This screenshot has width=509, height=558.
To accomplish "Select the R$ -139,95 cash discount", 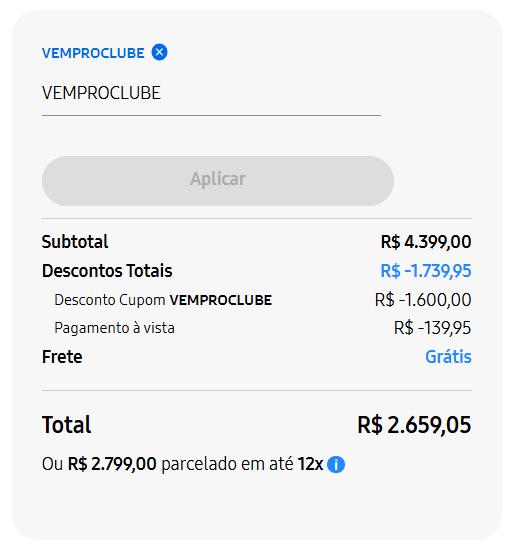I will pyautogui.click(x=432, y=328).
